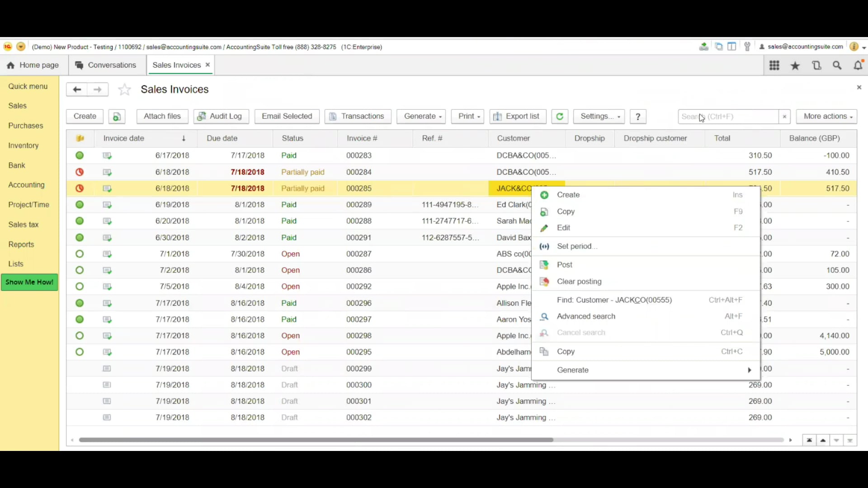The width and height of the screenshot is (868, 488).
Task: Click the refresh list icon
Action: coord(559,116)
